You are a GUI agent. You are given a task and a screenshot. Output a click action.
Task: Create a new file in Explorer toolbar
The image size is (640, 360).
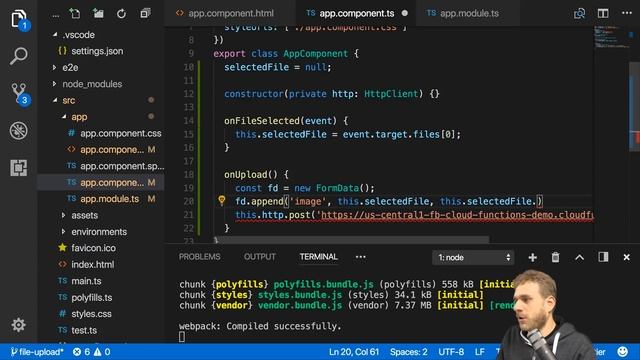[x=75, y=13]
